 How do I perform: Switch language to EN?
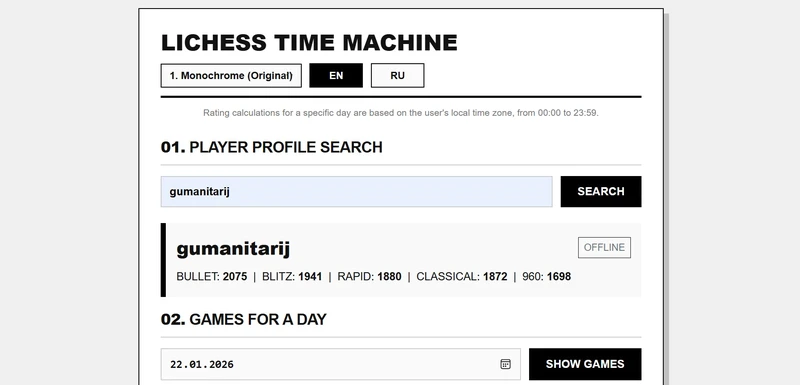pyautogui.click(x=336, y=75)
